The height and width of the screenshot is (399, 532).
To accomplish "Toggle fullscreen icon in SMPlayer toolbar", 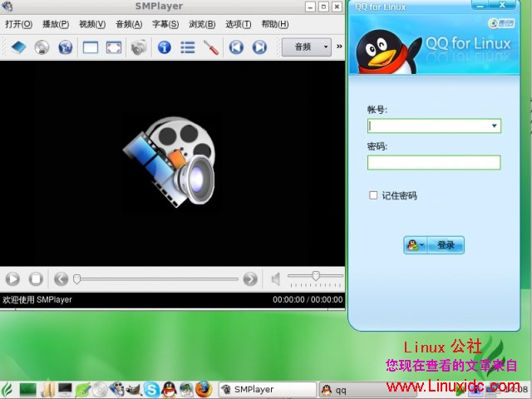I will click(x=114, y=47).
